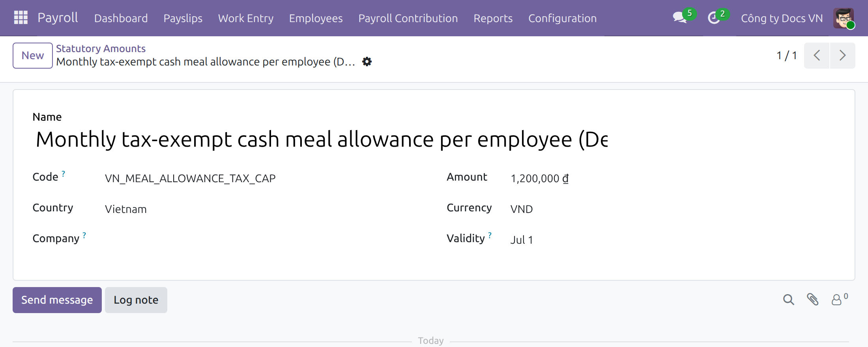Viewport: 868px width, 347px height.
Task: Switch company via Công ty Docs VN
Action: pyautogui.click(x=782, y=18)
